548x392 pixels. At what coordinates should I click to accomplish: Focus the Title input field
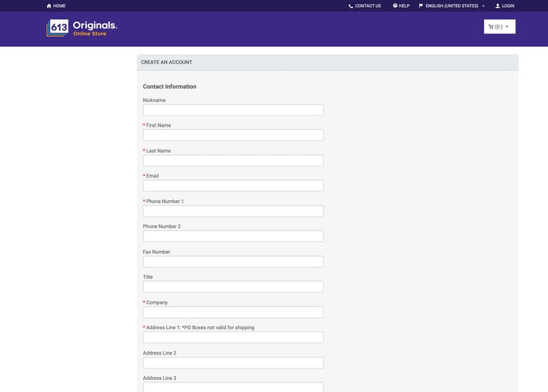[x=233, y=287]
